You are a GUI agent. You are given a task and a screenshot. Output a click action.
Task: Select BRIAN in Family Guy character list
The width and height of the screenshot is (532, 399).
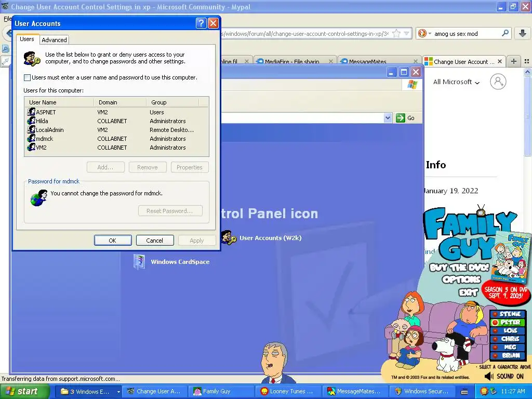point(507,355)
